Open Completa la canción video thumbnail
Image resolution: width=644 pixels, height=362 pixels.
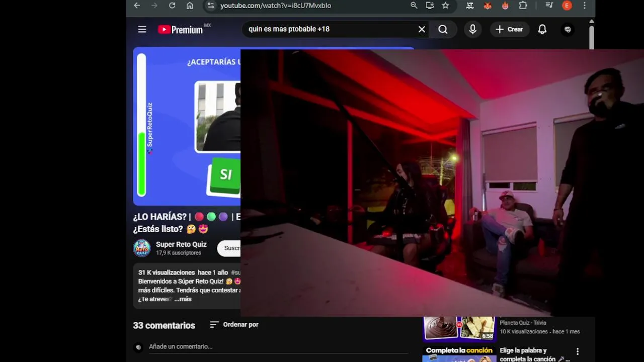tap(459, 354)
